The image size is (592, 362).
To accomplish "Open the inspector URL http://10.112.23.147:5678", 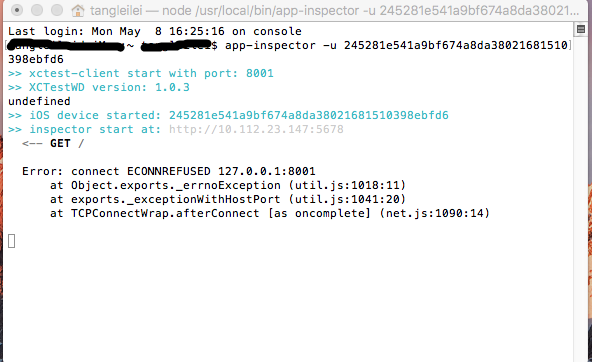I will click(x=256, y=129).
